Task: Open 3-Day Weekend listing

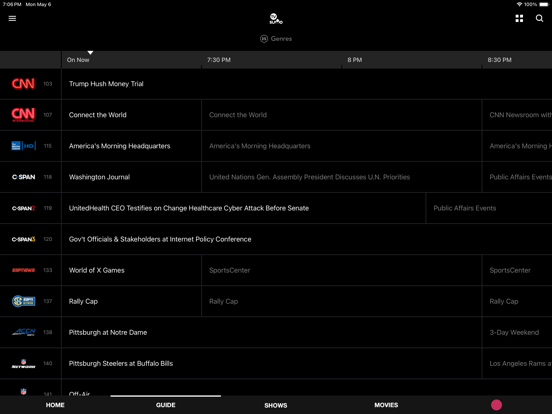Action: coord(517,332)
